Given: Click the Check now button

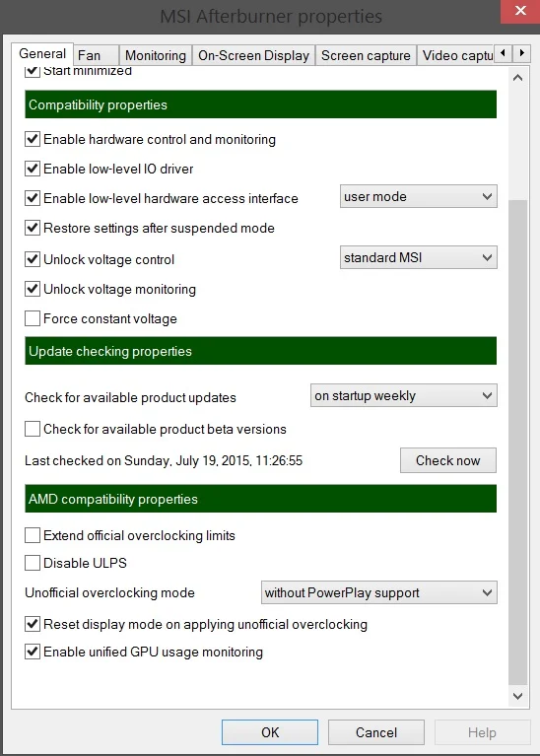Looking at the screenshot, I should pos(448,460).
